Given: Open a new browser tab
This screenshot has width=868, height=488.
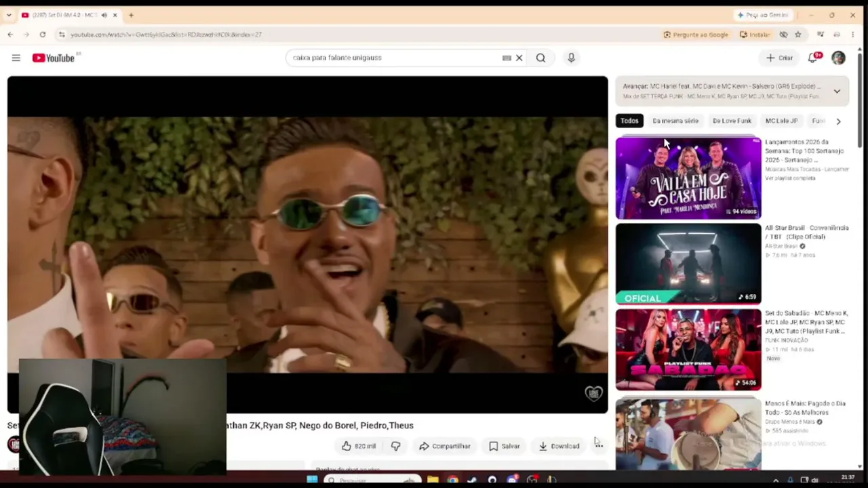Looking at the screenshot, I should (131, 15).
